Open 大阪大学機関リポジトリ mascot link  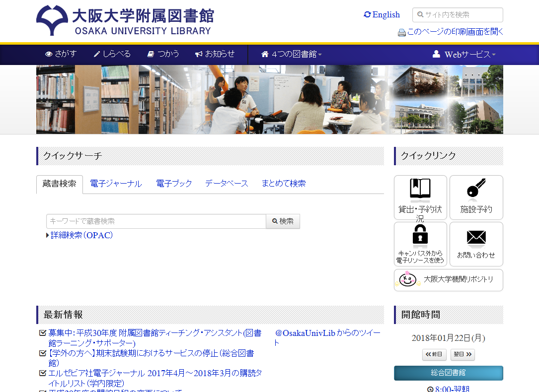pyautogui.click(x=448, y=280)
